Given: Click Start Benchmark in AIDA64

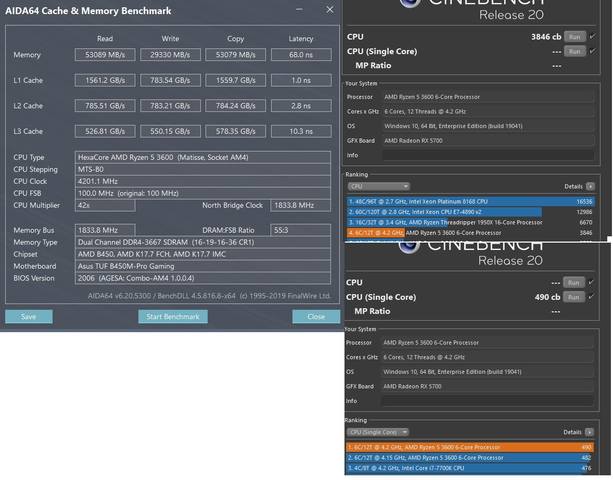Looking at the screenshot, I should [172, 316].
